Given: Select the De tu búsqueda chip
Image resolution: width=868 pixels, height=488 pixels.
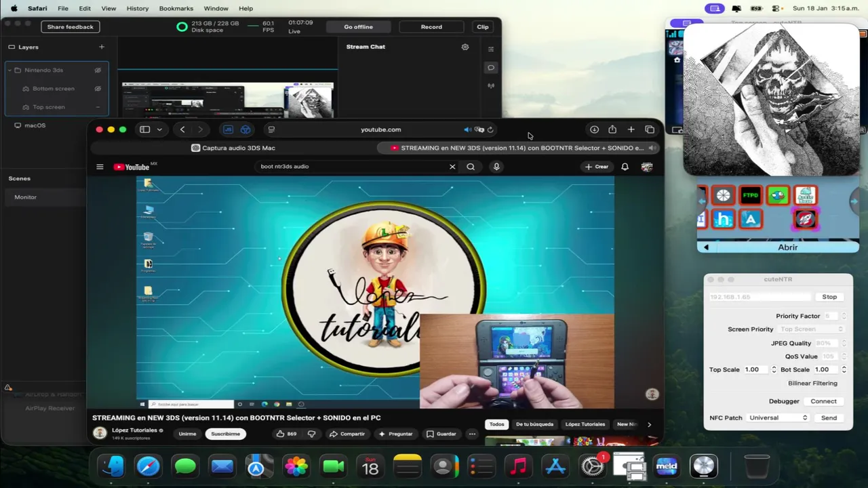Looking at the screenshot, I should coord(534,424).
